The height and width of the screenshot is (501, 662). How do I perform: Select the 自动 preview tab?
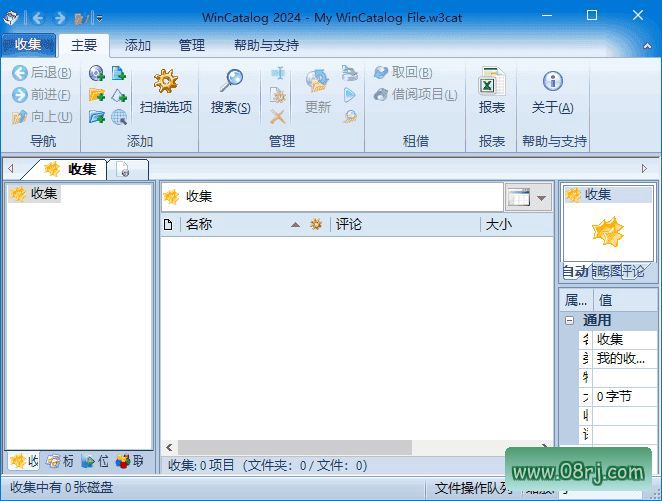coord(575,272)
